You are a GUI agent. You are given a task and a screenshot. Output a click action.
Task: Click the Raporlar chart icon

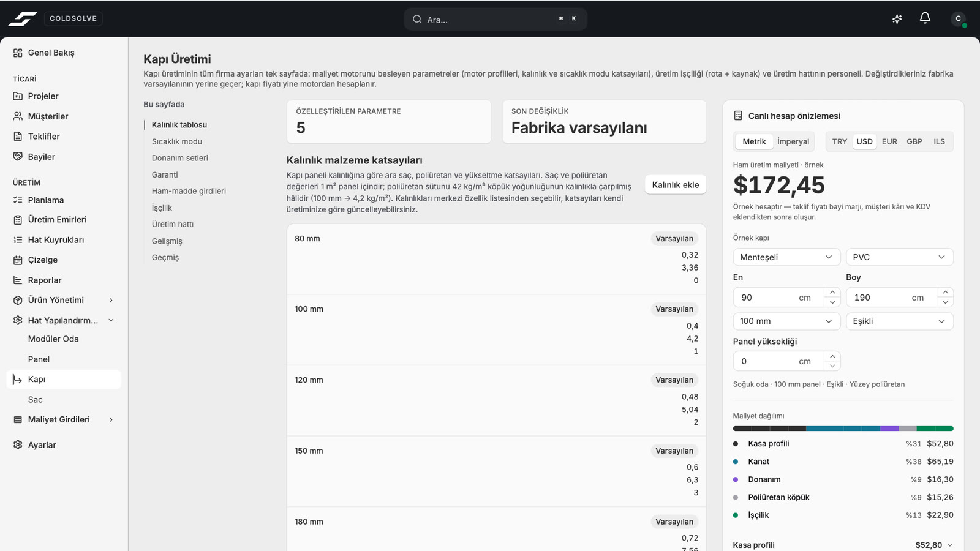pyautogui.click(x=18, y=280)
